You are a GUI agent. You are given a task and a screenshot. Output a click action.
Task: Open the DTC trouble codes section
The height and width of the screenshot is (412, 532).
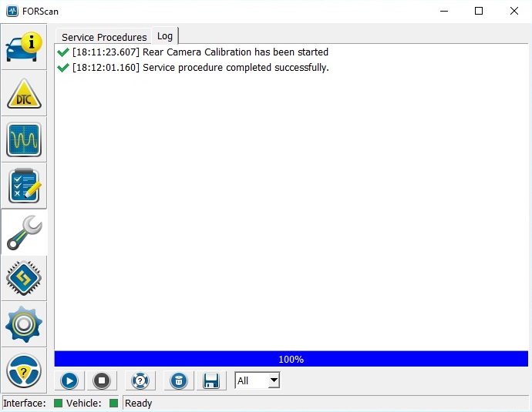24,93
